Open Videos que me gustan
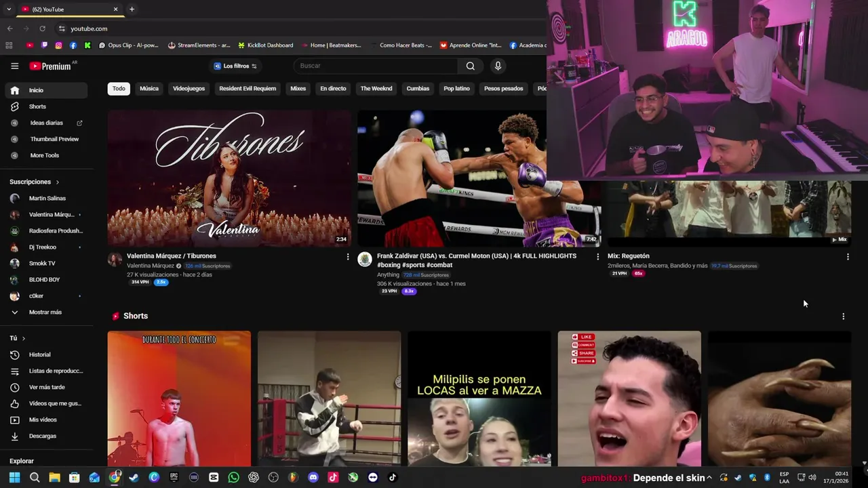Viewport: 868px width, 488px height. tap(47, 403)
